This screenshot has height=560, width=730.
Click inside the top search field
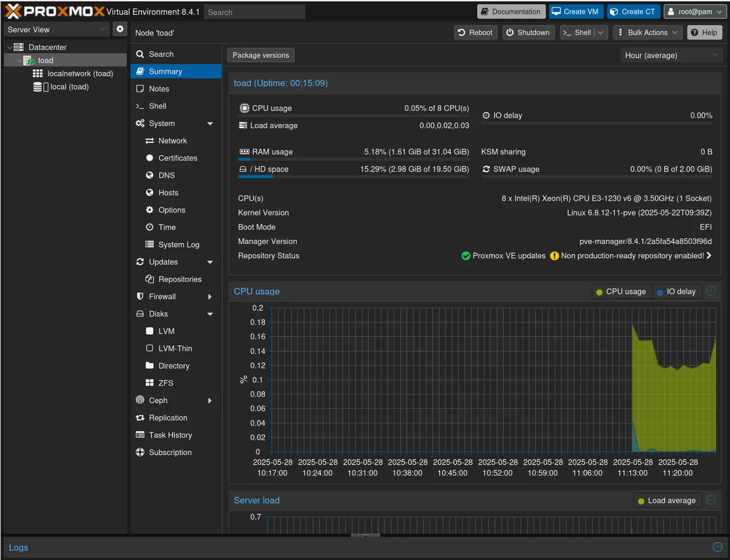pos(254,11)
